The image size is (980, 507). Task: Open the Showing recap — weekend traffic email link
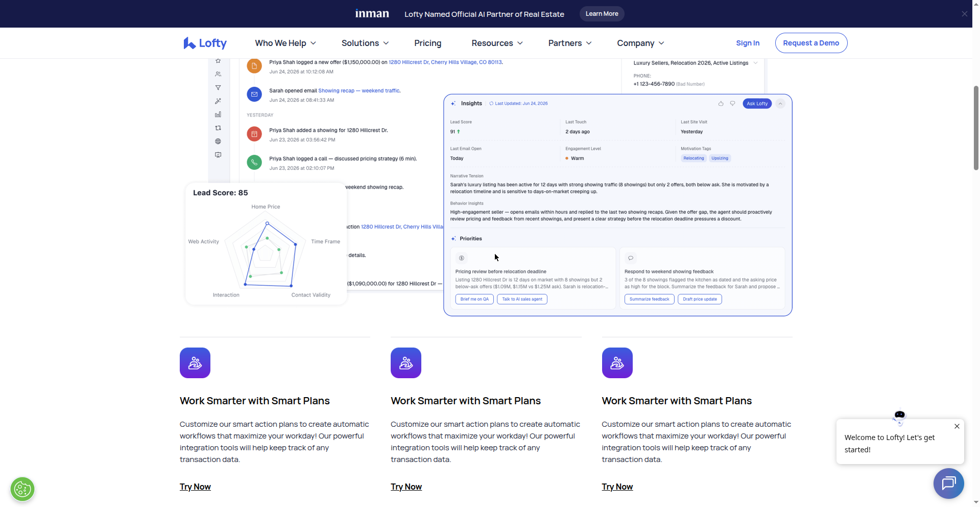click(359, 90)
